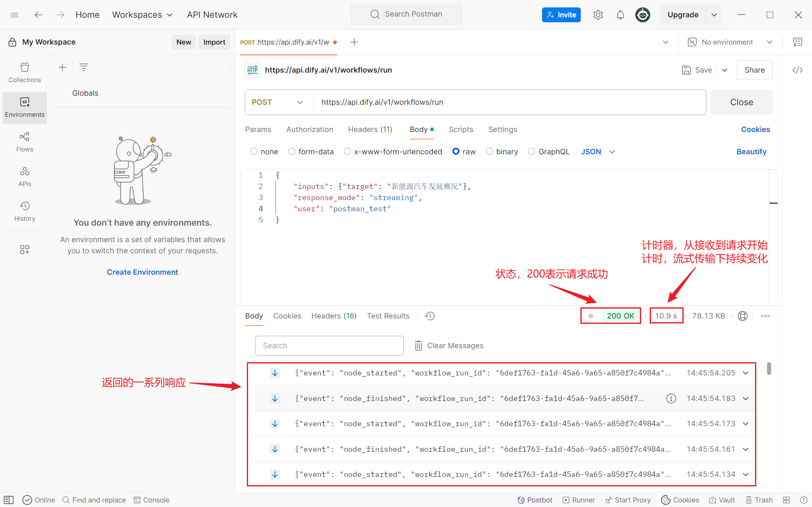Go back with the left arrow
This screenshot has height=507, width=812.
click(38, 15)
